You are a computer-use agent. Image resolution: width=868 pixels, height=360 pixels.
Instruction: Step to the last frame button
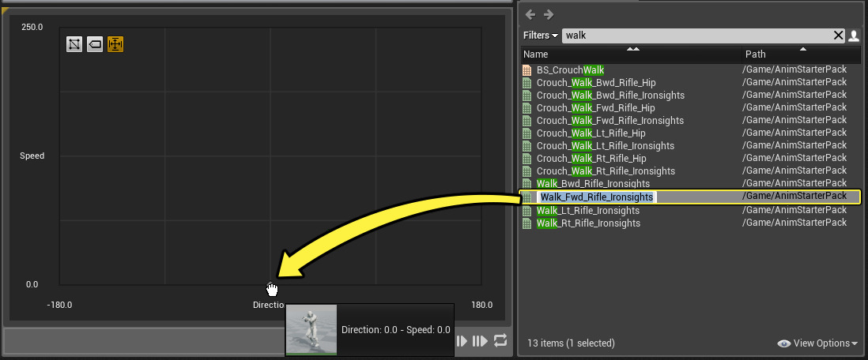(x=480, y=341)
